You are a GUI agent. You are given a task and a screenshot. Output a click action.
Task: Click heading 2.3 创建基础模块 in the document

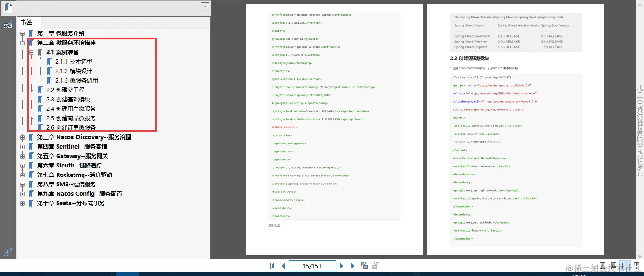(x=470, y=59)
